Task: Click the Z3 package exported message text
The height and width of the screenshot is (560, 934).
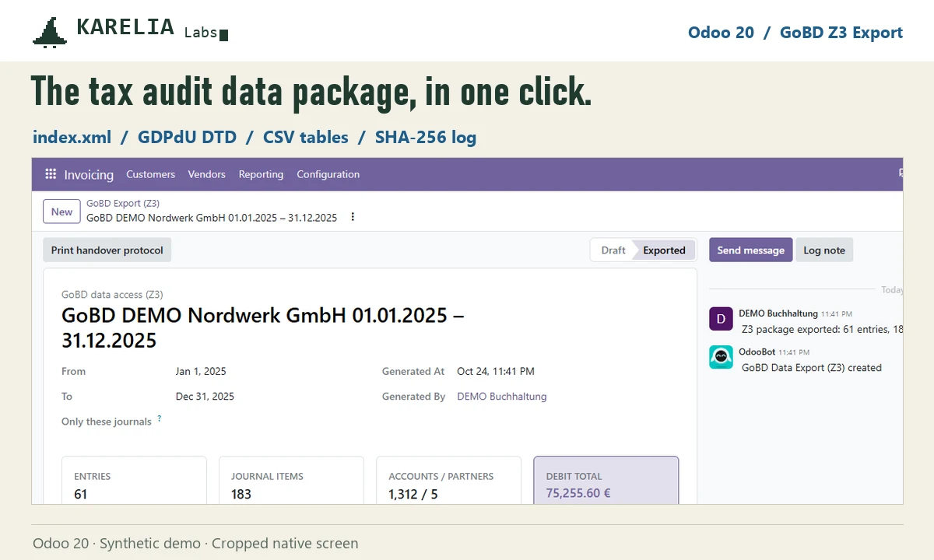Action: click(822, 330)
